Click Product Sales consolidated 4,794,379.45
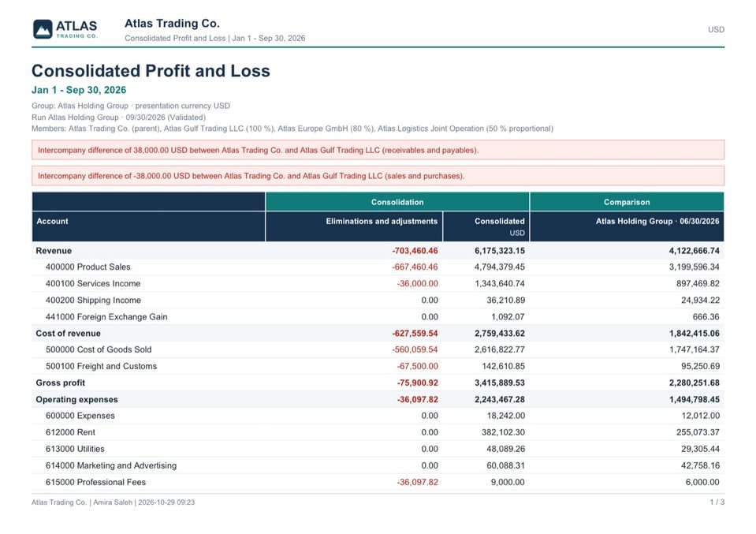Viewport: 756px width, 534px height. click(x=500, y=267)
